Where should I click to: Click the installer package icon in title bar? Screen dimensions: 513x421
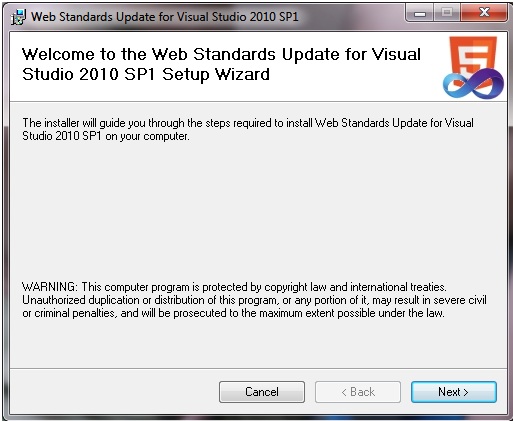pyautogui.click(x=18, y=17)
